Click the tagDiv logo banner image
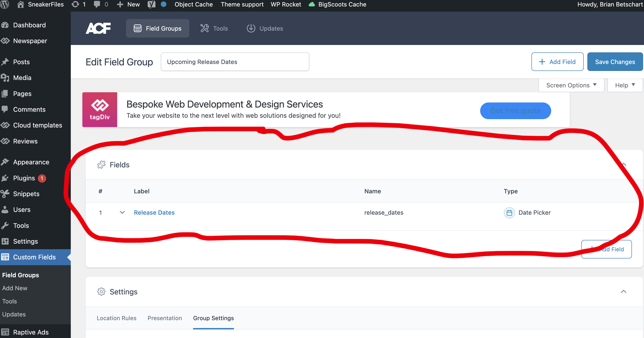The width and height of the screenshot is (644, 338). click(100, 110)
